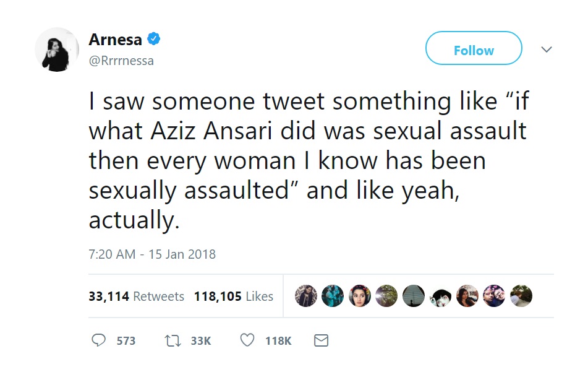
Task: View the 33,114 Retweets list
Action: [136, 296]
